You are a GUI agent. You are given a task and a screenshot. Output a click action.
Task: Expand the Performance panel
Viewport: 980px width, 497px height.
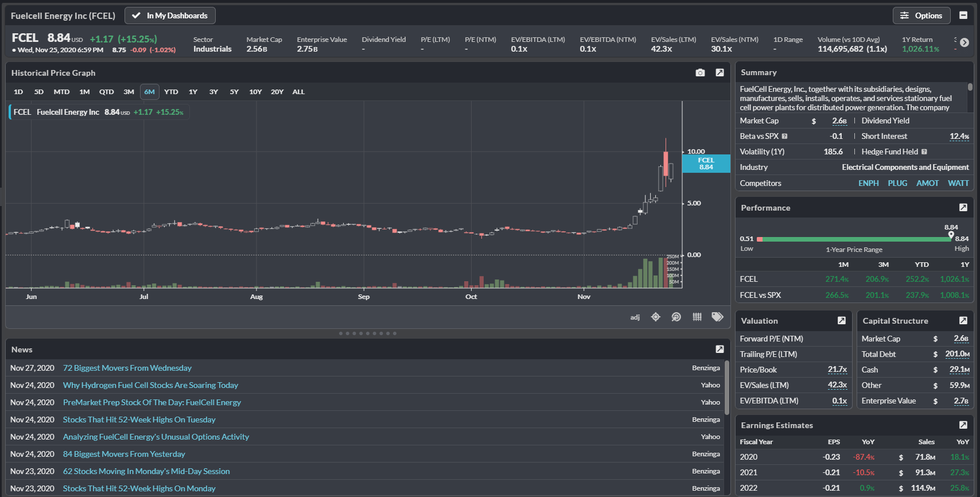(963, 208)
